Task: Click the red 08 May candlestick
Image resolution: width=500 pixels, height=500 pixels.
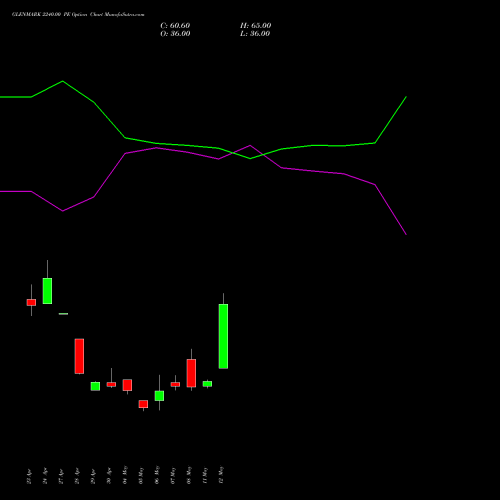Action: pyautogui.click(x=191, y=373)
